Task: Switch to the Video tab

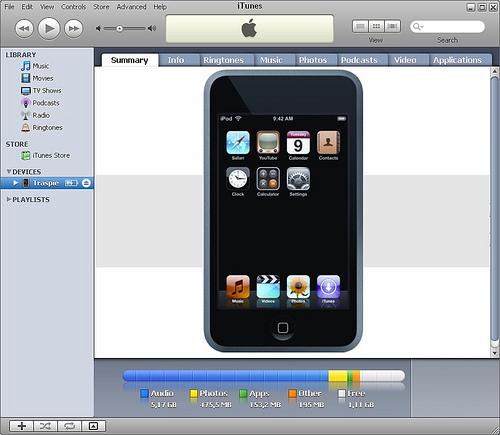Action: 405,60
